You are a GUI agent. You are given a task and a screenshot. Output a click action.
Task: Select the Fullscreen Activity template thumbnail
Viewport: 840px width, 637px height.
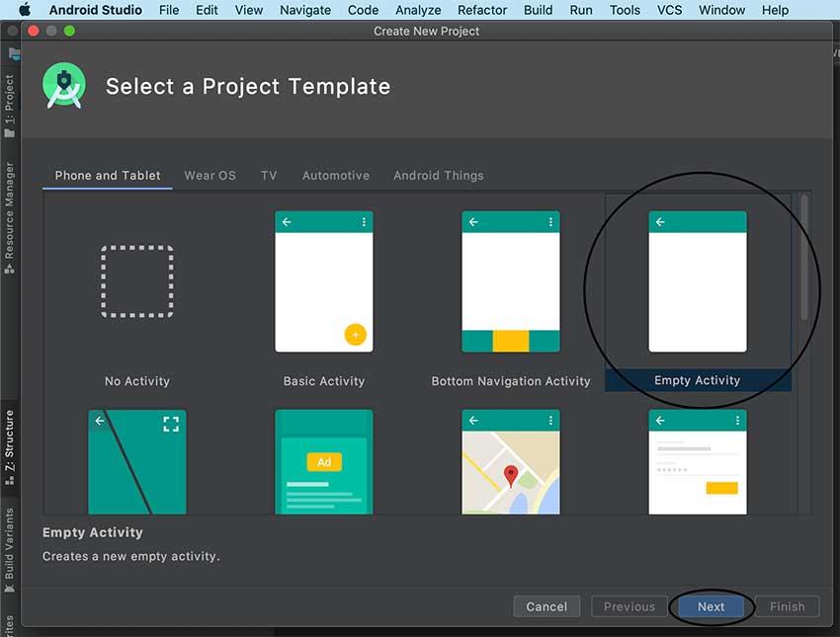coord(137,461)
